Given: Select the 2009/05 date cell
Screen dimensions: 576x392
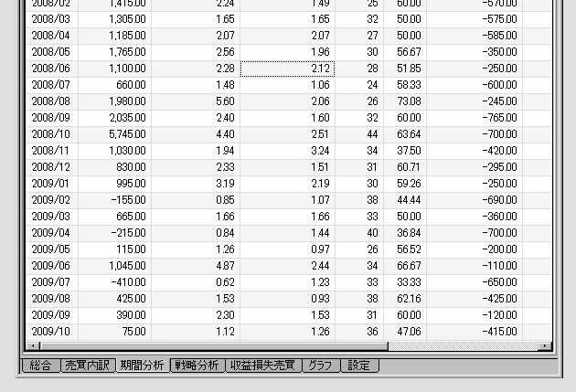Looking at the screenshot, I should pos(52,249).
